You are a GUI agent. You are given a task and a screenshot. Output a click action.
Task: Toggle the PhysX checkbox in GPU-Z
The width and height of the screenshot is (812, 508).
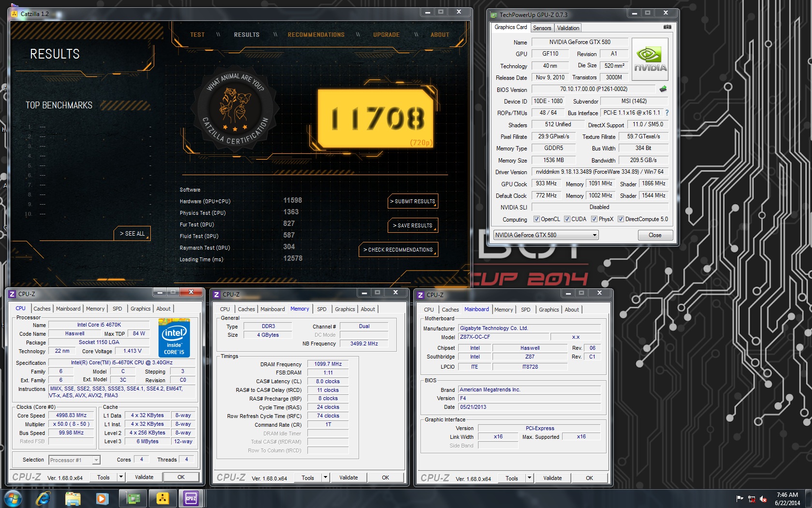click(594, 219)
